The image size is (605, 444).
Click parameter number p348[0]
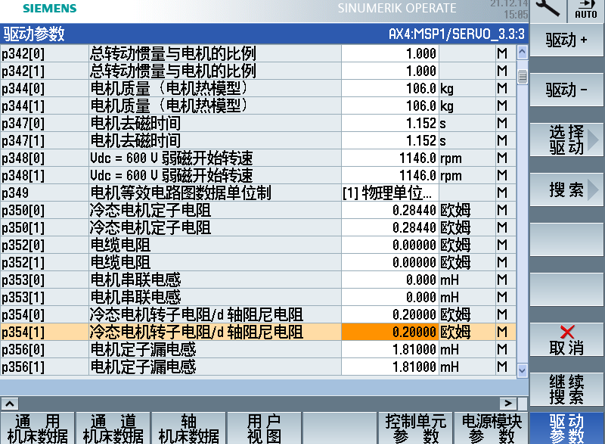pos(23,158)
